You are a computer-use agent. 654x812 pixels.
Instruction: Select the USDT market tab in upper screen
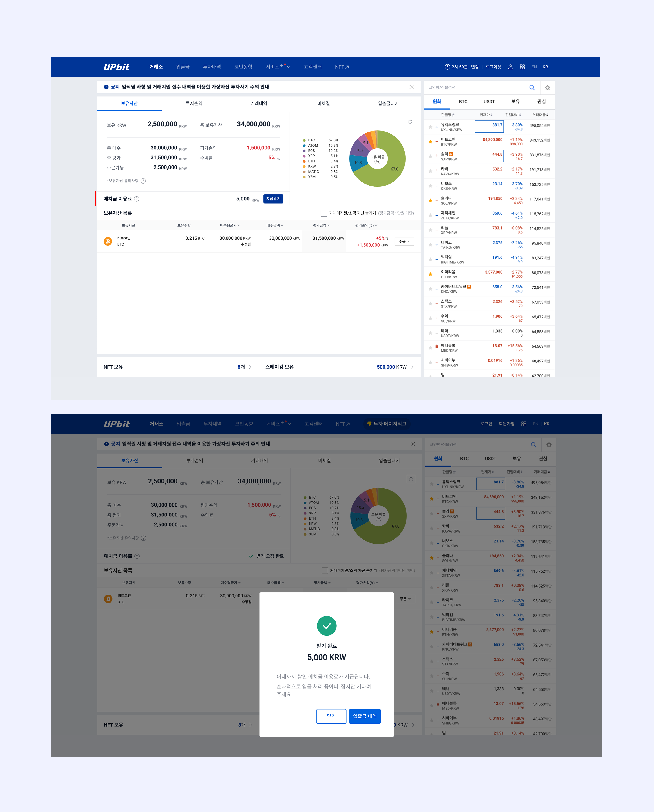click(489, 101)
